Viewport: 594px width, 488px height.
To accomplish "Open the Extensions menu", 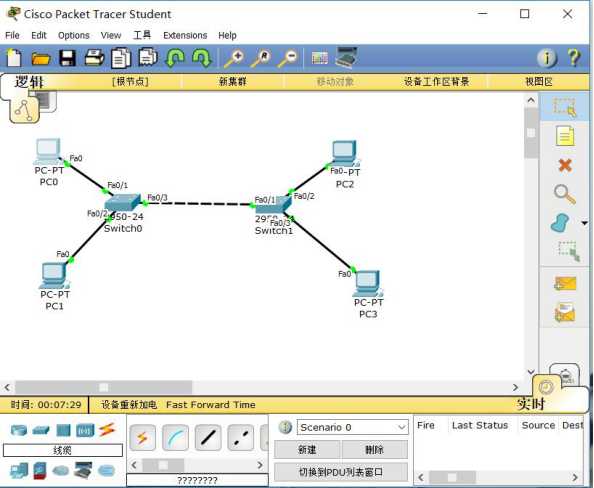I will [x=185, y=35].
